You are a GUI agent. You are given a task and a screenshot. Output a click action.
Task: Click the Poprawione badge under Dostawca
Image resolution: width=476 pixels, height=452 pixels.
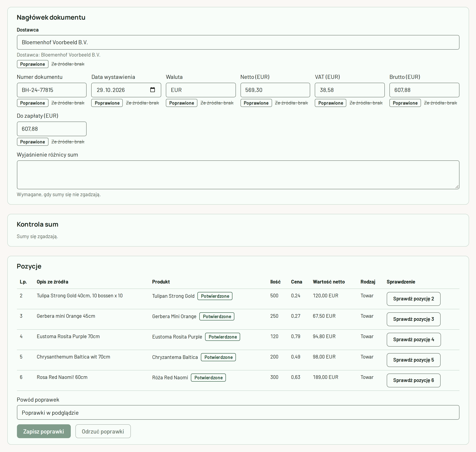pos(33,64)
